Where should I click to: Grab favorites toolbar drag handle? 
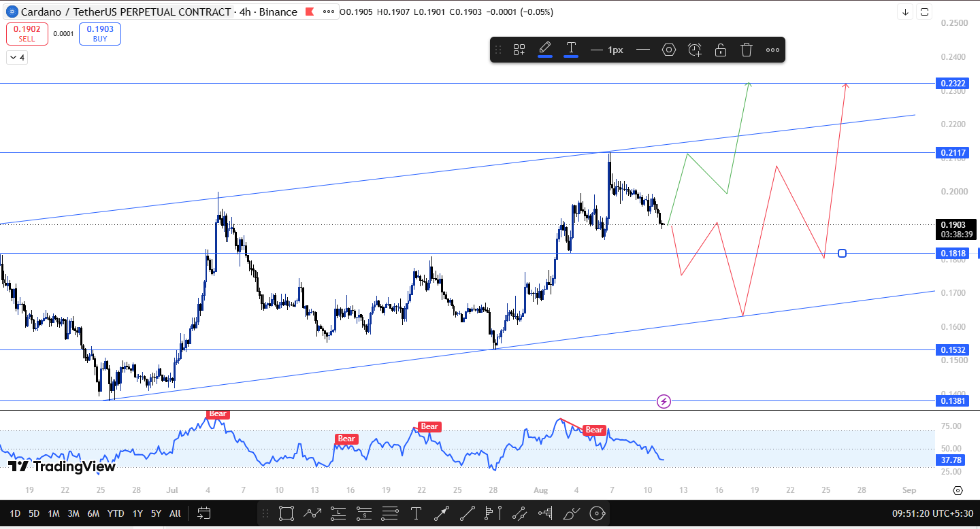(267, 513)
